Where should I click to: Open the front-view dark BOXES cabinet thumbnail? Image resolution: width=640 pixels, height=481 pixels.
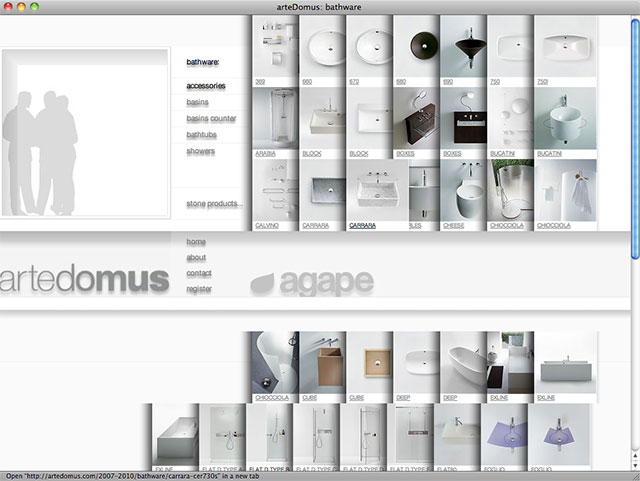click(463, 118)
